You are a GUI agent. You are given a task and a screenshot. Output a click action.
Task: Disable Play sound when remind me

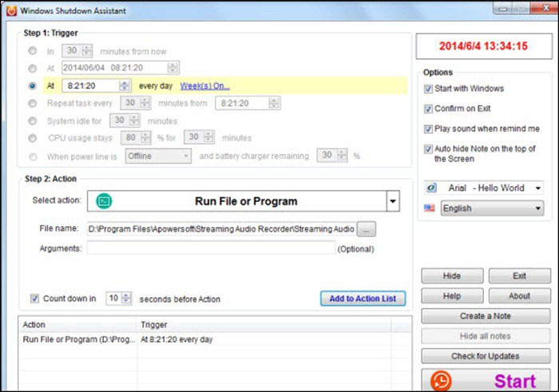(x=427, y=129)
